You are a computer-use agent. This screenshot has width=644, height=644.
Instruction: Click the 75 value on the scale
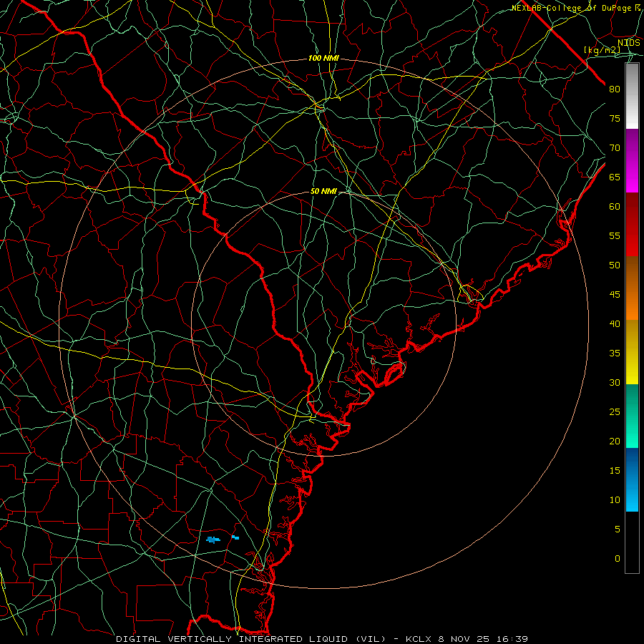[x=615, y=119]
